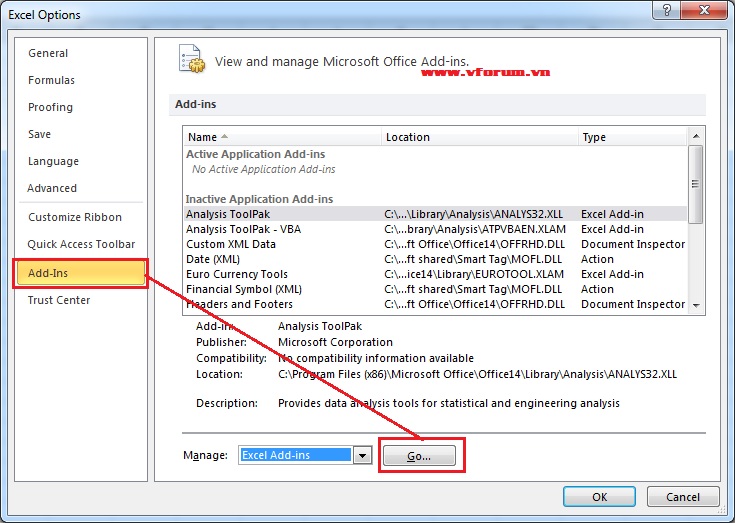Open the Help question mark button
This screenshot has height=523, width=735.
[x=668, y=10]
